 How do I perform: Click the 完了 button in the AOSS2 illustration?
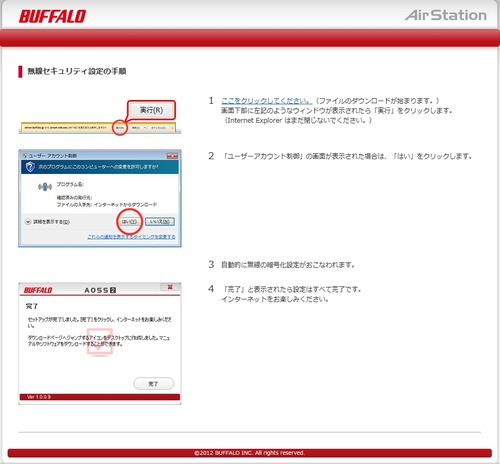coord(154,384)
